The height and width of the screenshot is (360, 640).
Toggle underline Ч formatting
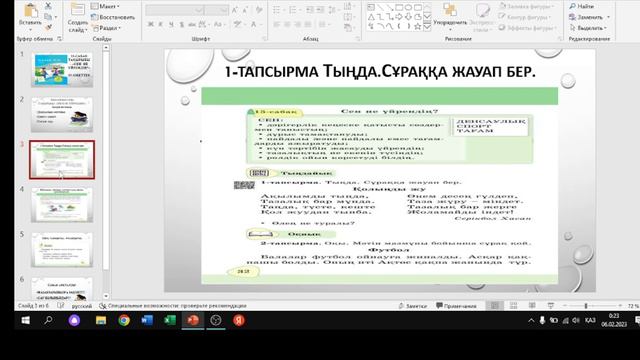click(x=171, y=24)
